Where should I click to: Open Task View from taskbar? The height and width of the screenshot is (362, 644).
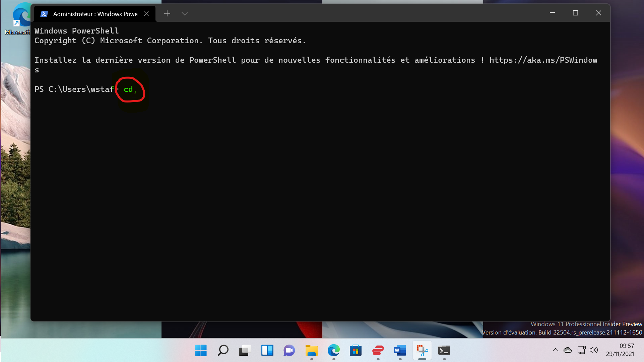coord(245,351)
